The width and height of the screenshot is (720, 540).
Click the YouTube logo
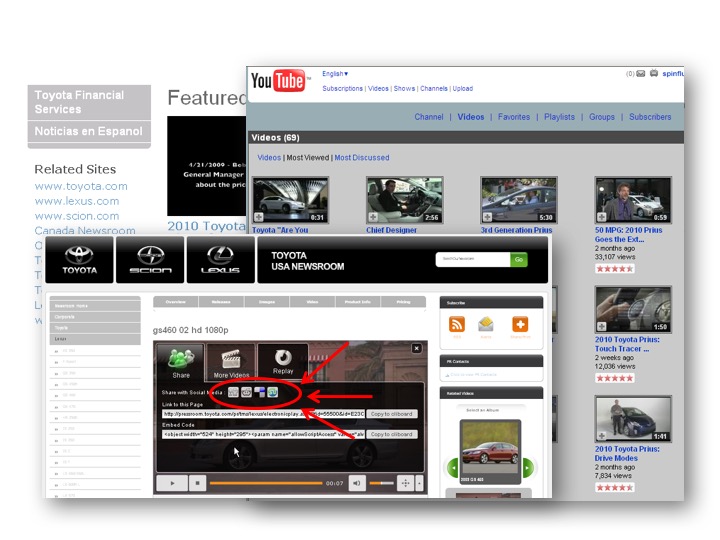[278, 81]
